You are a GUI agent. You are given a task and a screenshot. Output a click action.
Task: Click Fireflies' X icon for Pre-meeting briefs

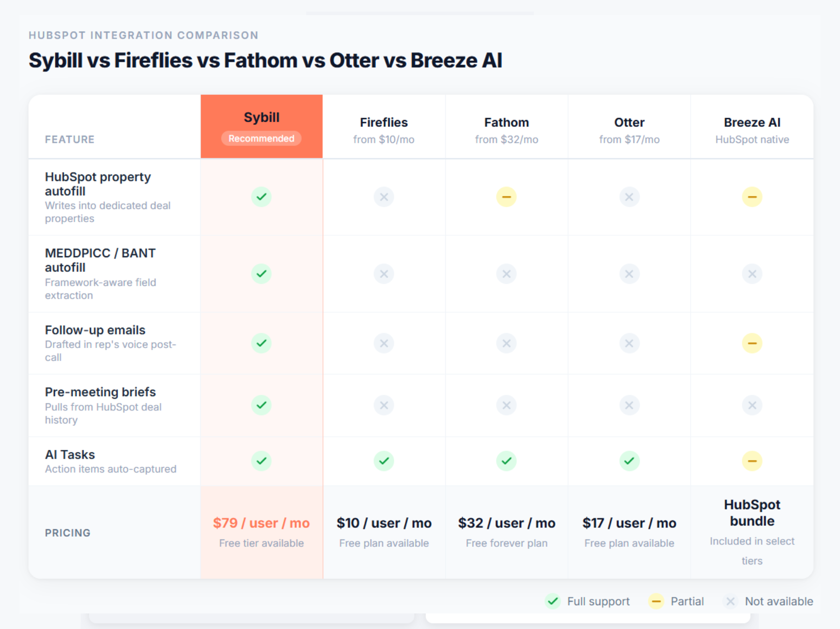coord(384,405)
